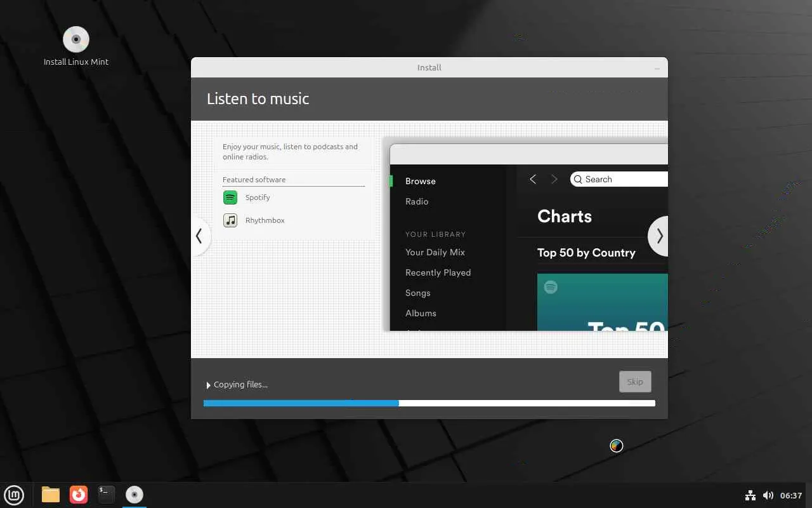The height and width of the screenshot is (508, 812).
Task: Click the Top 50 playlist cover thumbnail
Action: pyautogui.click(x=603, y=302)
